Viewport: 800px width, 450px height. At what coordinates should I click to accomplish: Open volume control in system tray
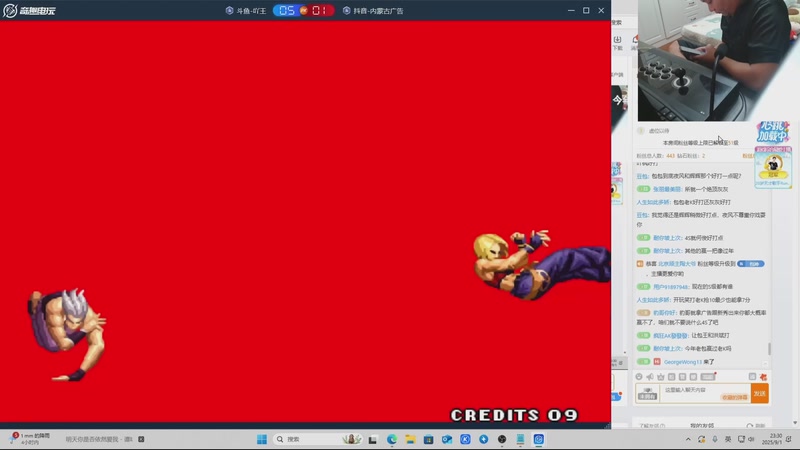[751, 439]
